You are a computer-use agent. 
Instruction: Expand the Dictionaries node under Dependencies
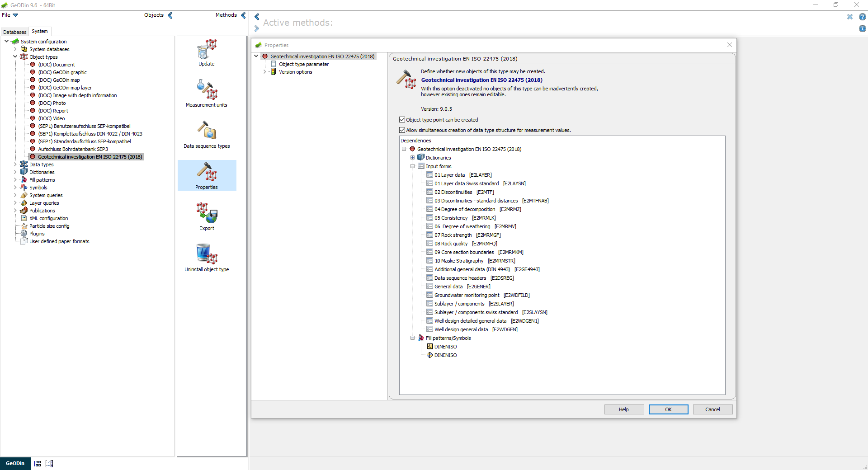point(412,157)
